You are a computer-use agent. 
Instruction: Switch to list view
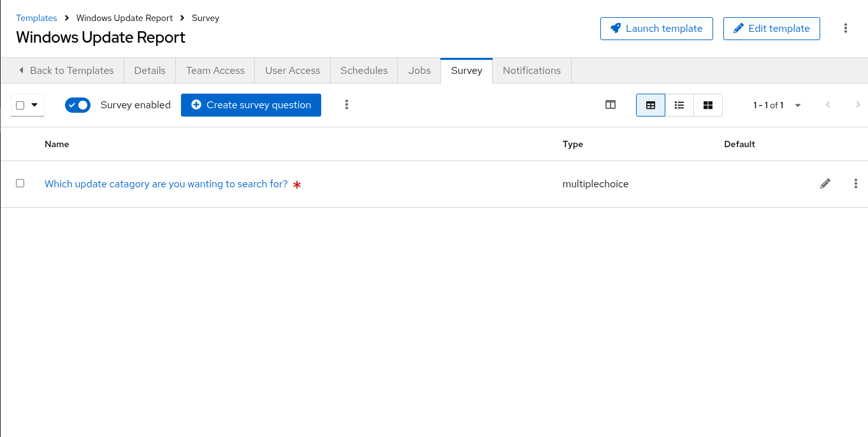(x=679, y=105)
